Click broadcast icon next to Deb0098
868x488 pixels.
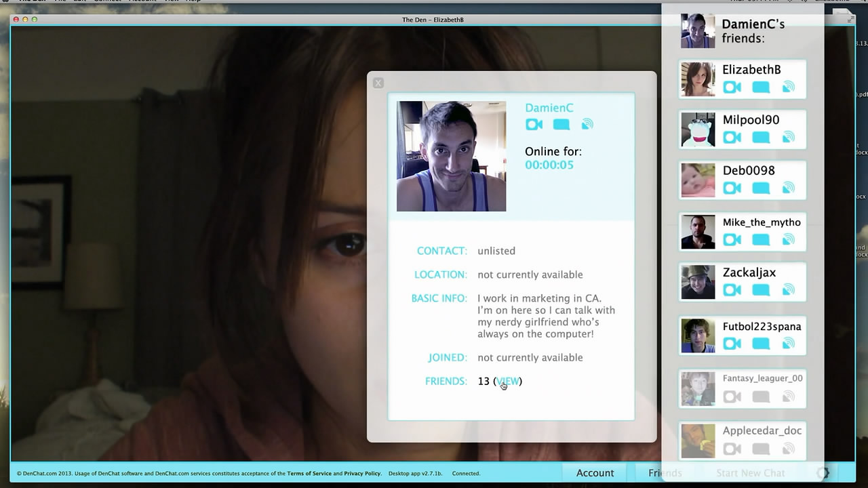(788, 188)
